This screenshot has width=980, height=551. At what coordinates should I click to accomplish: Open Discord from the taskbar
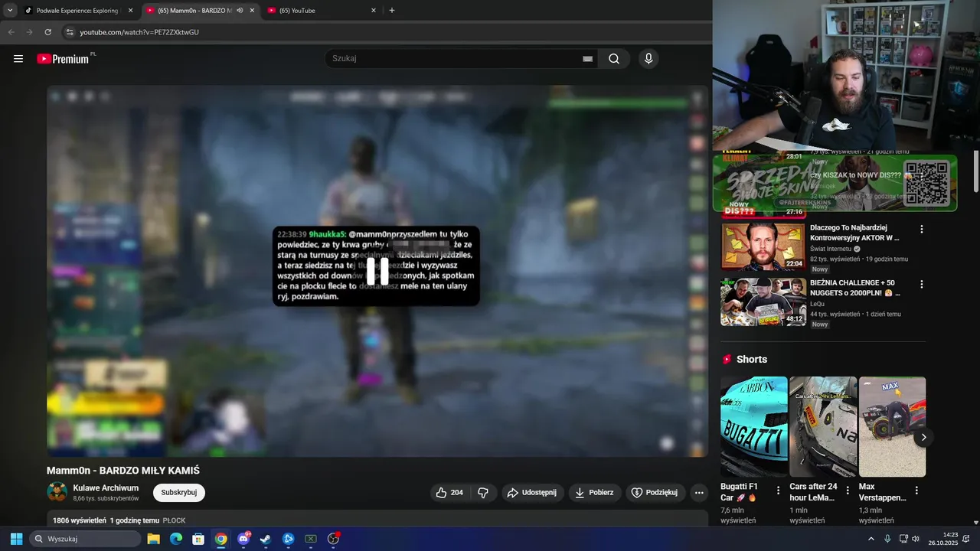(x=243, y=539)
